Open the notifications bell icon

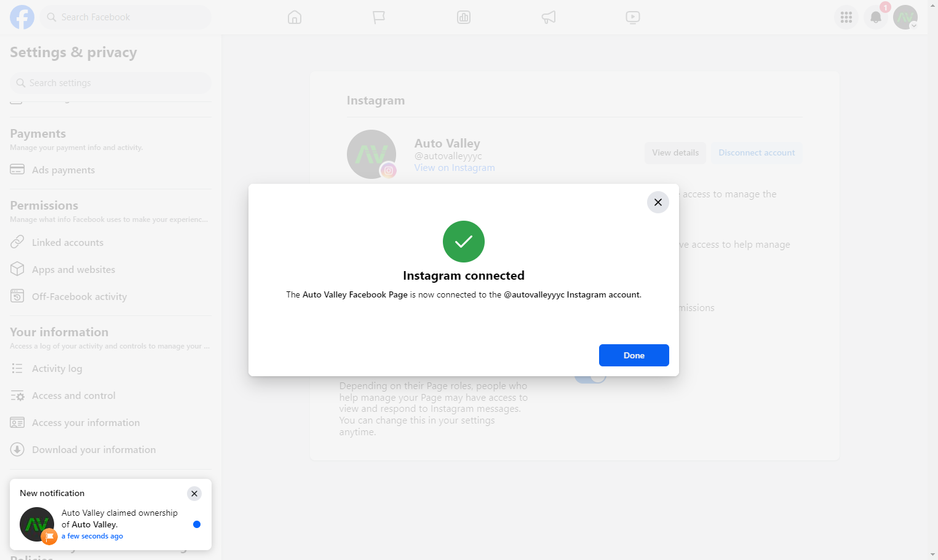[876, 17]
